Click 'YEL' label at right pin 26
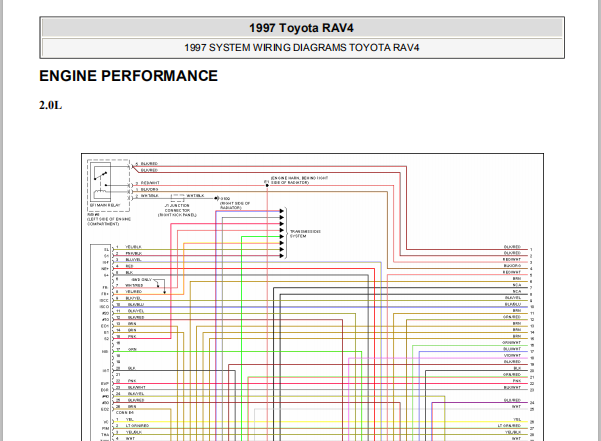Screen dimensions: 601x441 [x=517, y=420]
